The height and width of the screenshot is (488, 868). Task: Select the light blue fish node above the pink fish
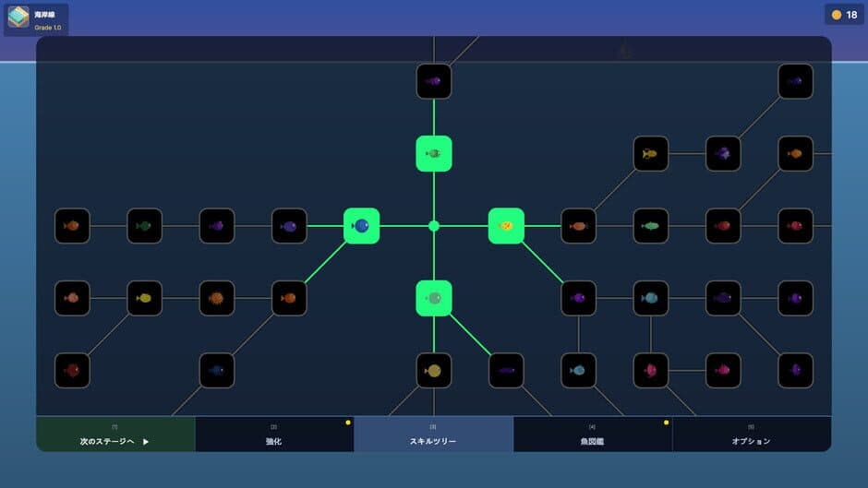(x=651, y=298)
